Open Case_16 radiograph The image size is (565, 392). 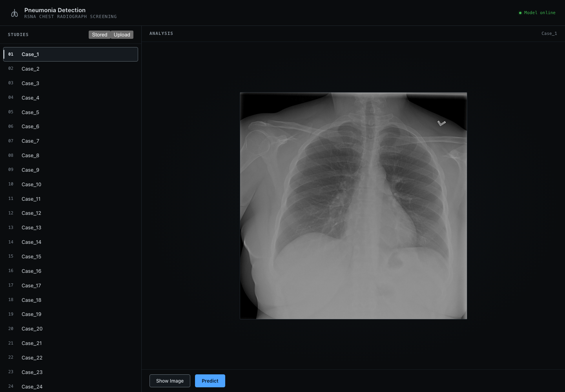click(71, 271)
